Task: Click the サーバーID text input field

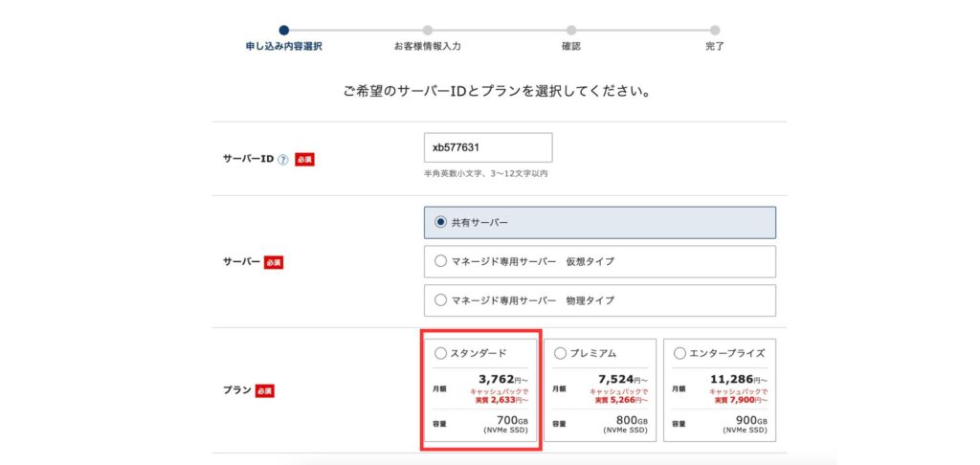Action: click(x=488, y=147)
